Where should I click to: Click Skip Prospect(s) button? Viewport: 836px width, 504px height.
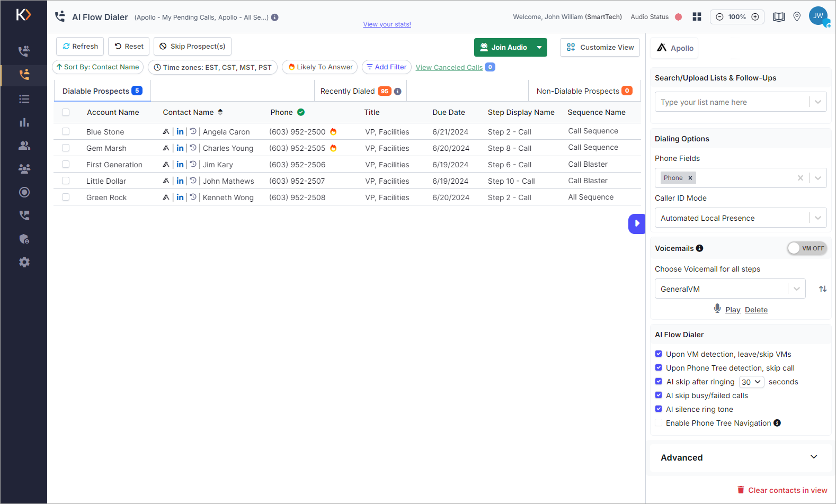pos(192,47)
